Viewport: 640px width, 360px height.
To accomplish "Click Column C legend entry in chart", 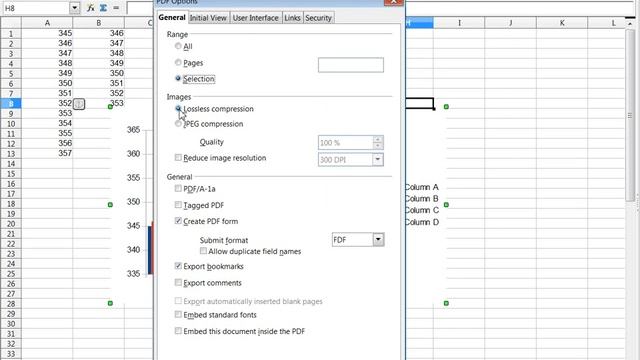I will tap(422, 210).
